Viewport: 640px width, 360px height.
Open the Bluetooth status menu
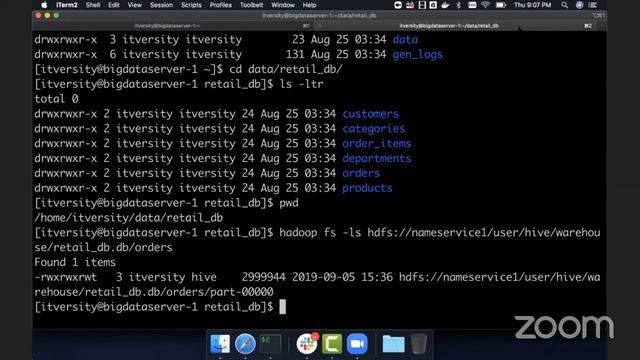coord(458,5)
